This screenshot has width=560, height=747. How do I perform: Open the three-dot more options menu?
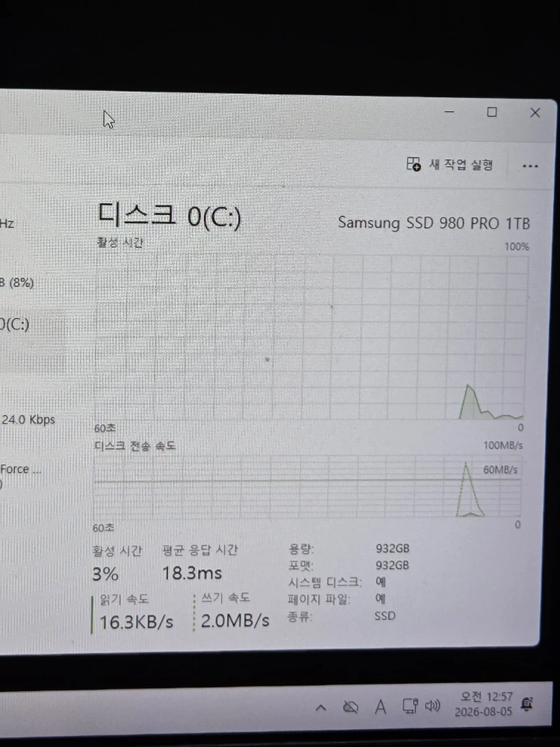point(530,166)
